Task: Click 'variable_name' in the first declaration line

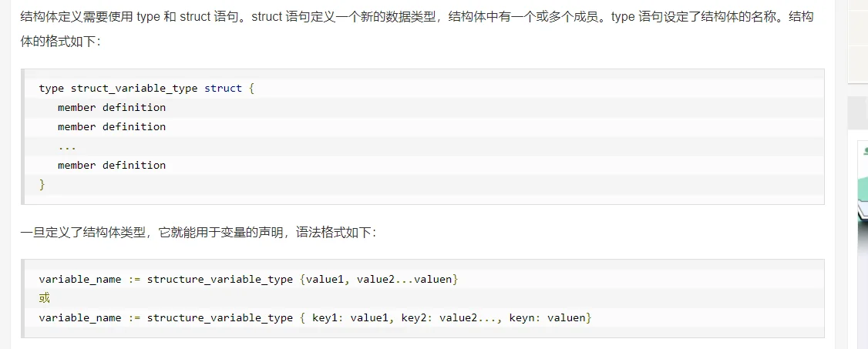Action: tap(80, 280)
